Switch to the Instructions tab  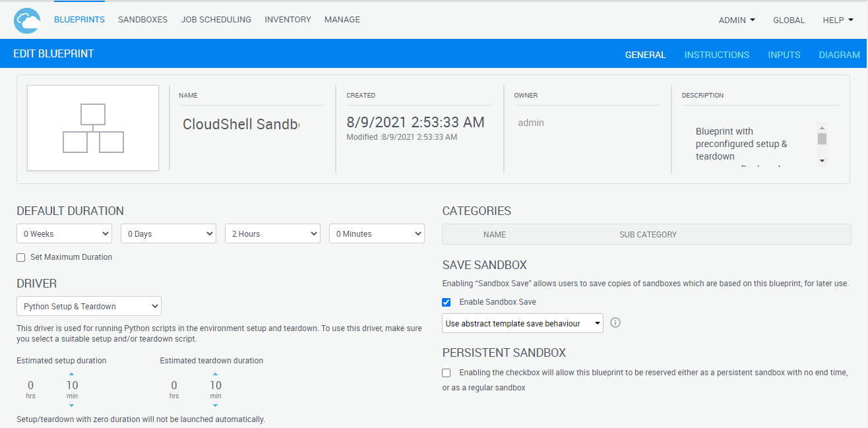(716, 55)
